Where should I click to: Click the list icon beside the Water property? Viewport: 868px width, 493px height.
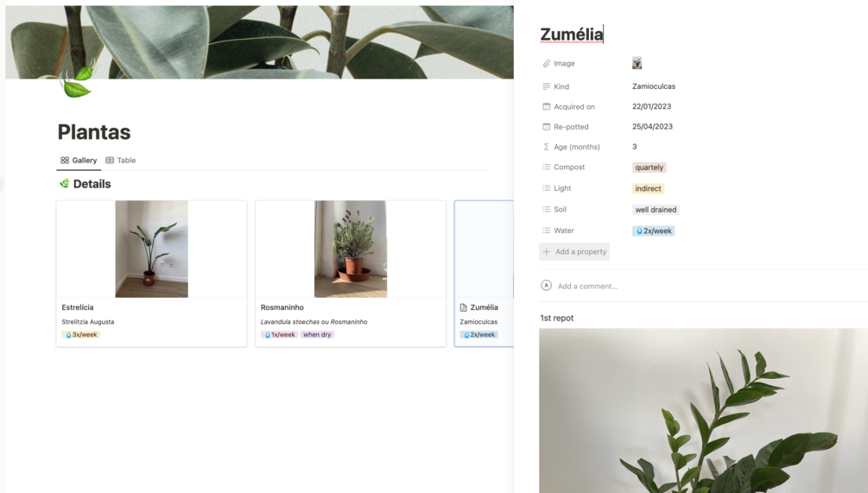pos(547,231)
